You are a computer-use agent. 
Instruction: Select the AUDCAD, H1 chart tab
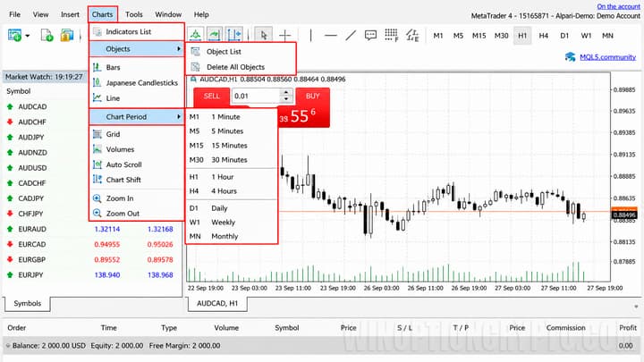(217, 303)
